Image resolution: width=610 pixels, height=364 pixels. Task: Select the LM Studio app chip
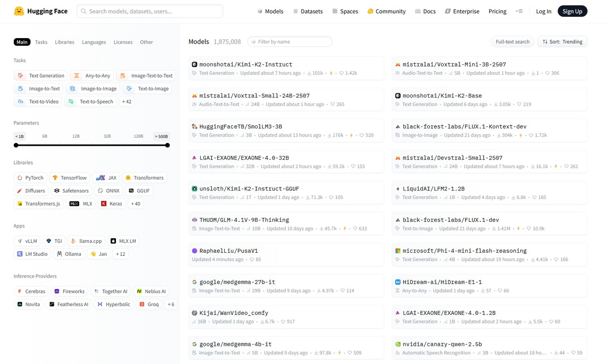(x=33, y=254)
